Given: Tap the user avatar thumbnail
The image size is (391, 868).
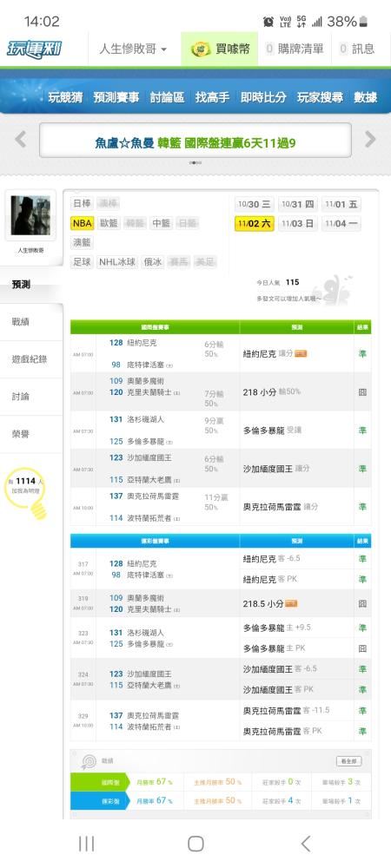Looking at the screenshot, I should 30,215.
